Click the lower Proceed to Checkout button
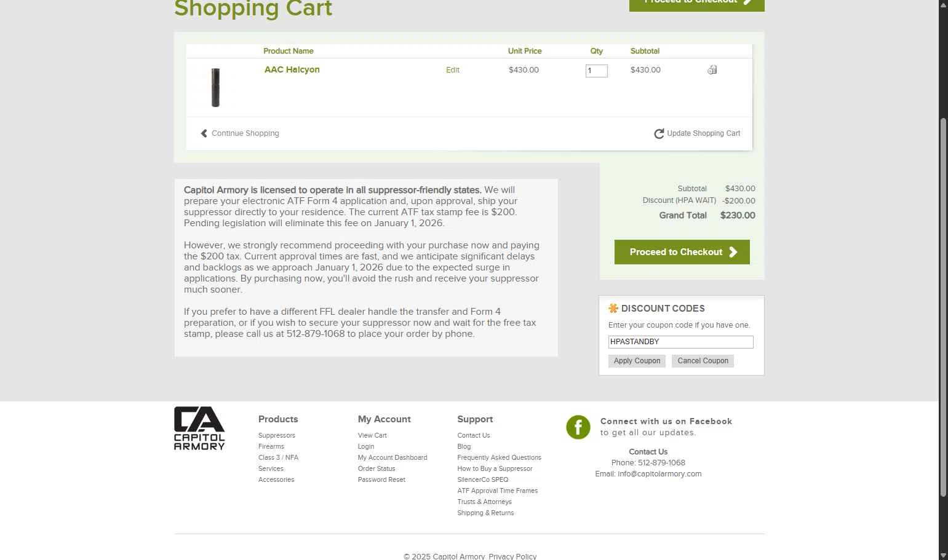The height and width of the screenshot is (560, 948). tap(682, 252)
